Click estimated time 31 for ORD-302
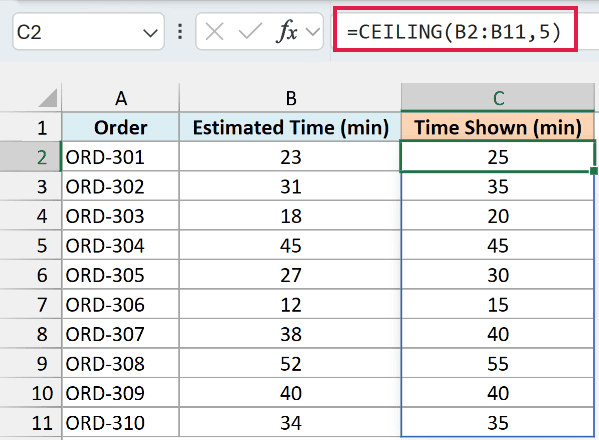 [290, 186]
